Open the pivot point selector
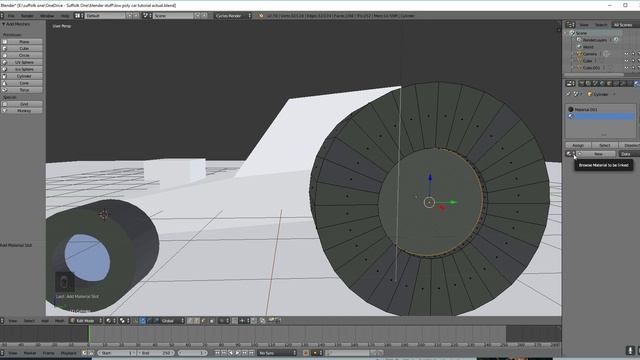640x360 pixels. (123, 321)
